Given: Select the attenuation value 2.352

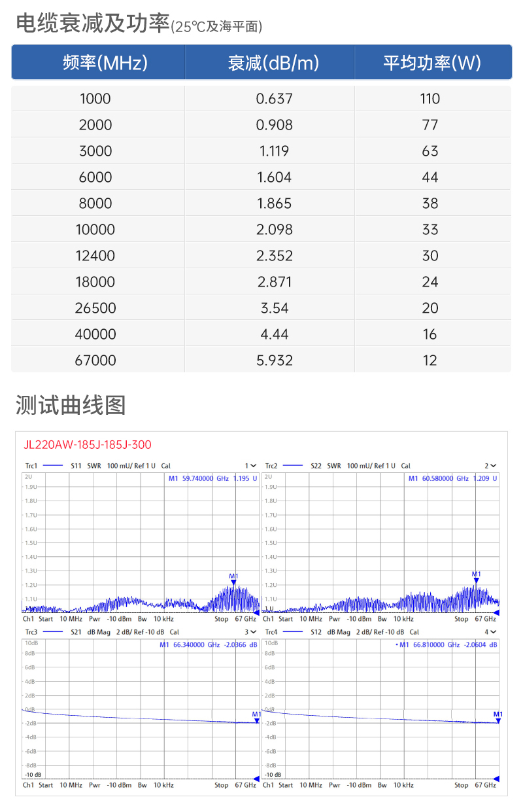Looking at the screenshot, I should (275, 256).
